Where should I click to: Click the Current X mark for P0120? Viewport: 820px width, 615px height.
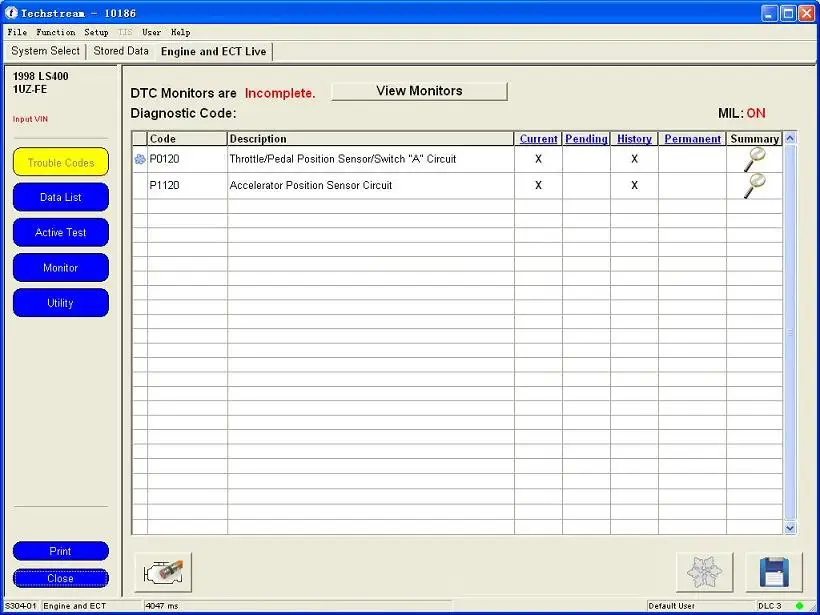point(538,160)
